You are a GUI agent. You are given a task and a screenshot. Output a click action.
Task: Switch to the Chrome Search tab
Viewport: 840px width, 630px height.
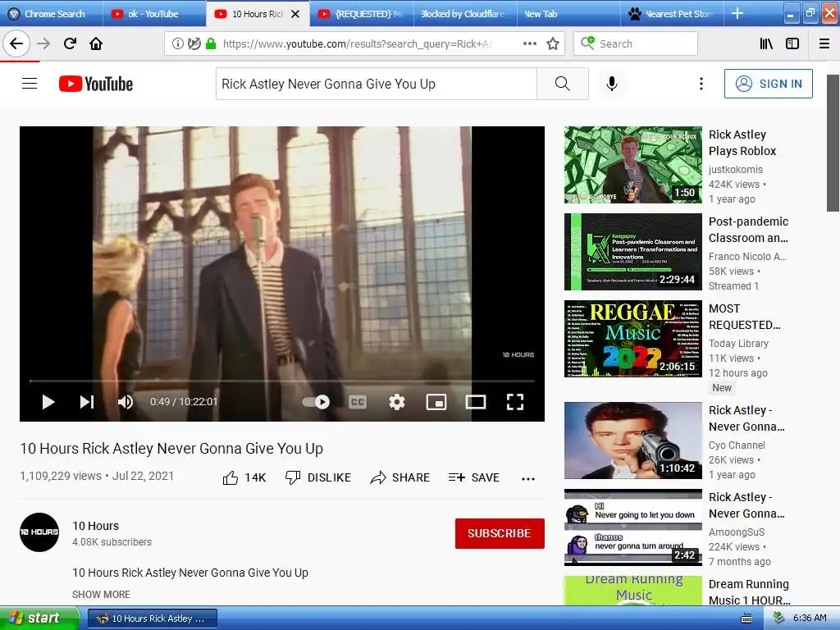pyautogui.click(x=51, y=13)
